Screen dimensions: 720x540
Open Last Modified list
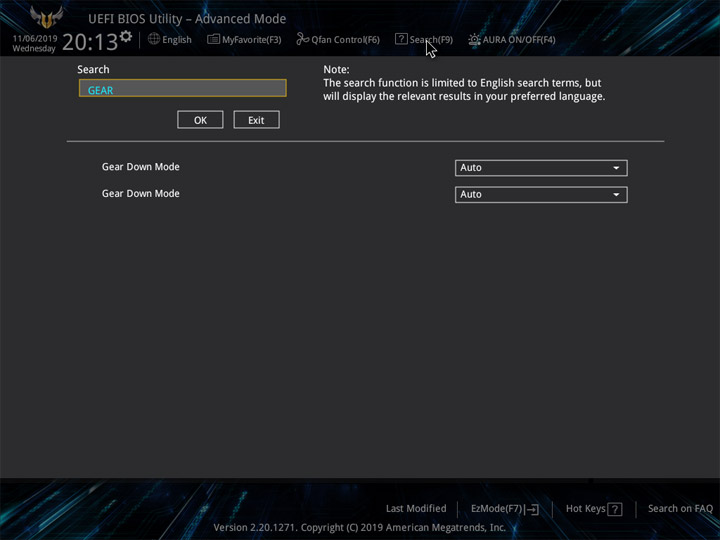(x=416, y=508)
